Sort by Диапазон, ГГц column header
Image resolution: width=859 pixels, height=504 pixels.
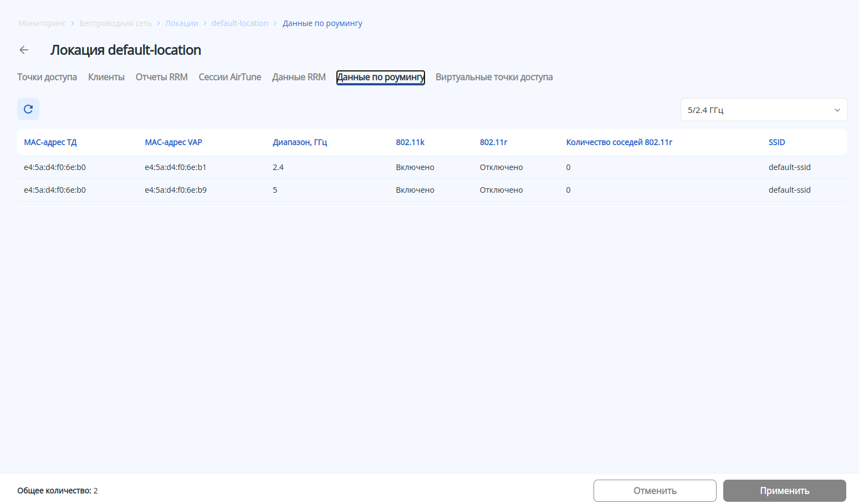(x=300, y=142)
